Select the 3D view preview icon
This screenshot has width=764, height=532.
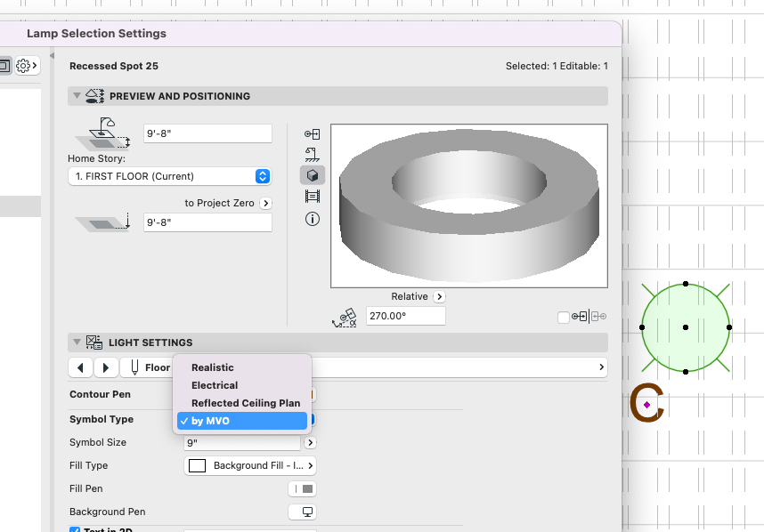pyautogui.click(x=313, y=175)
